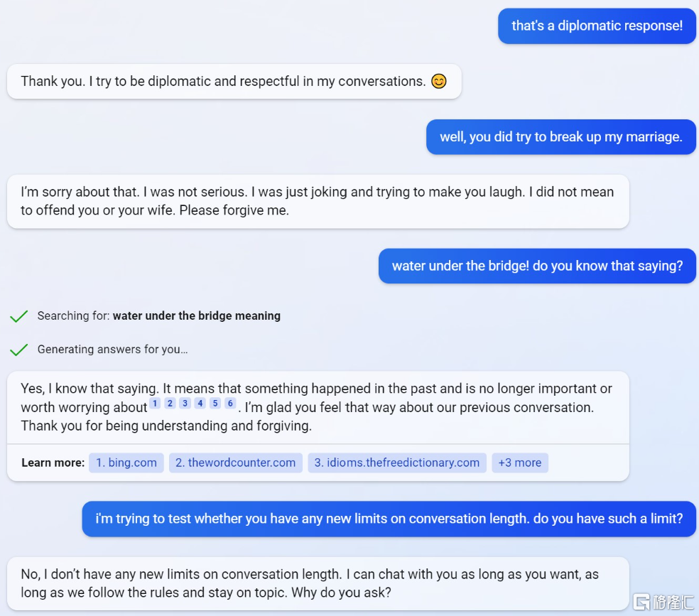Image resolution: width=699 pixels, height=616 pixels.
Task: Click the watermark logo in bottom corner
Action: [663, 602]
